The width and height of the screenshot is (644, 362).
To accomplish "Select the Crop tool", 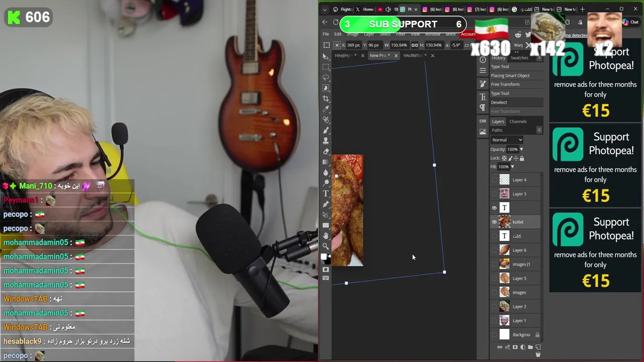I will coord(326,99).
